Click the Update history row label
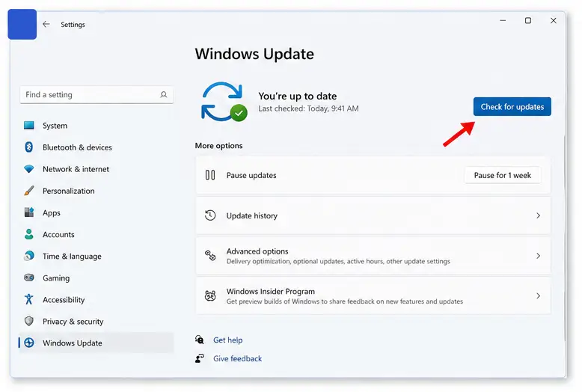This screenshot has width=582, height=392. click(x=251, y=215)
